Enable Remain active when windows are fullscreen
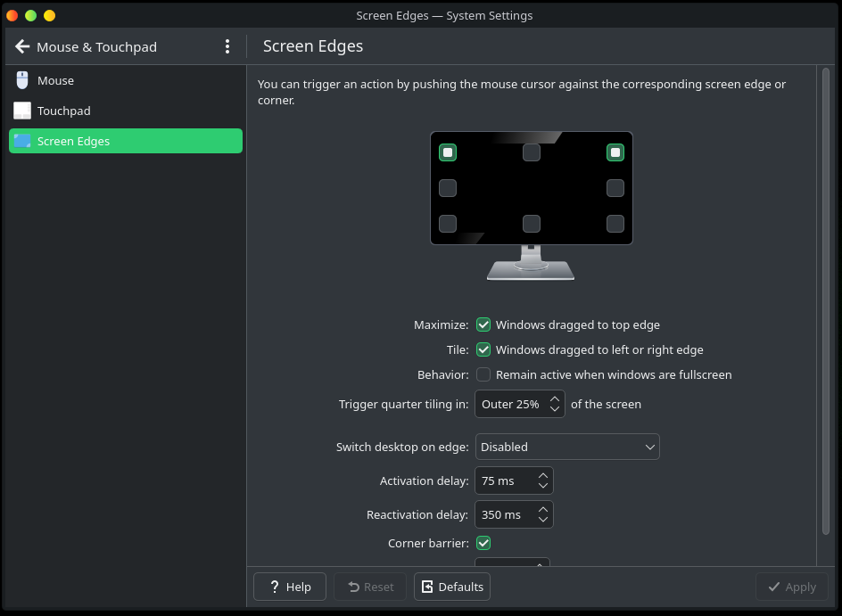 point(483,374)
